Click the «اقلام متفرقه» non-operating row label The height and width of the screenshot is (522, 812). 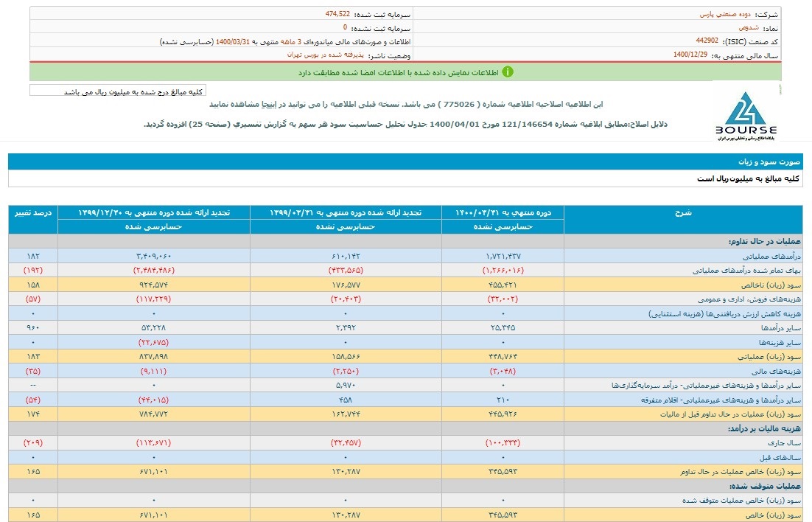pyautogui.click(x=721, y=400)
